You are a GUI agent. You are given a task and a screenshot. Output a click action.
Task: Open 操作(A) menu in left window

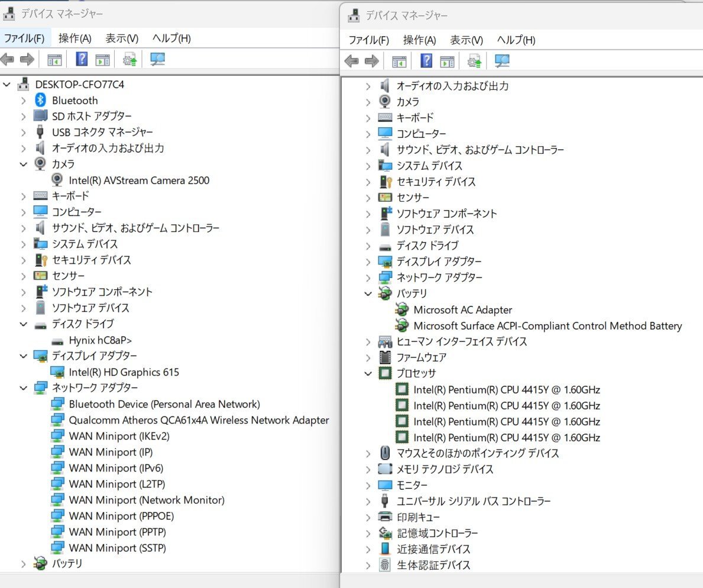pyautogui.click(x=75, y=38)
